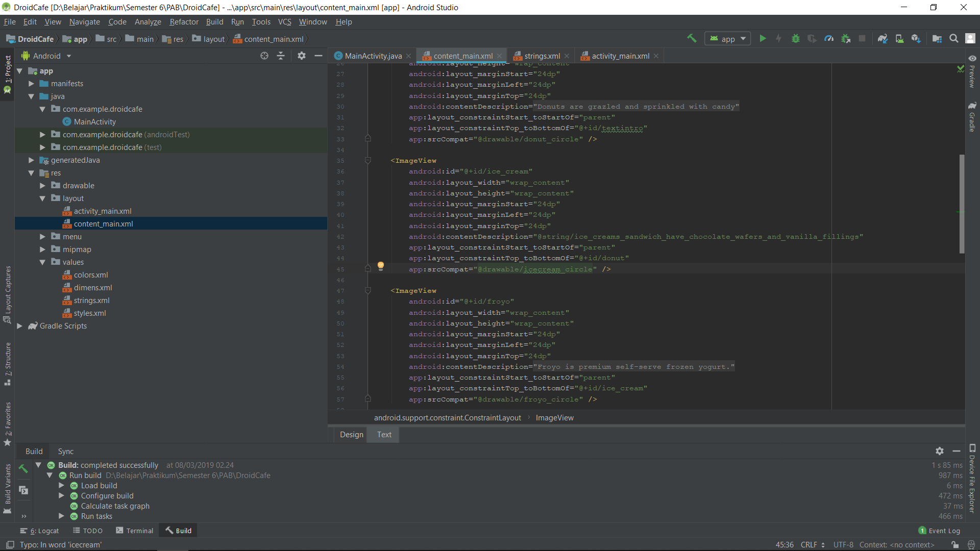Click the yellow lightbulb intention icon
The width and height of the screenshot is (980, 551).
point(380,265)
